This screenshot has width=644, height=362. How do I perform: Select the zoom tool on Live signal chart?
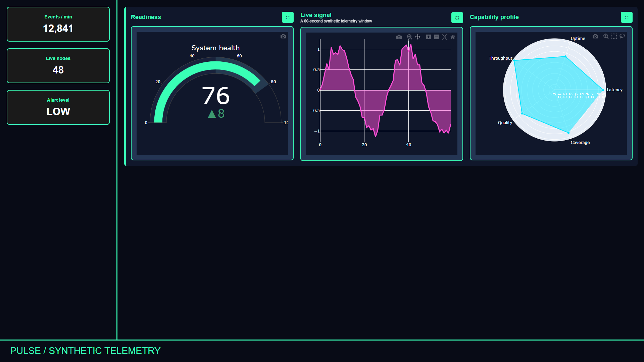click(410, 37)
